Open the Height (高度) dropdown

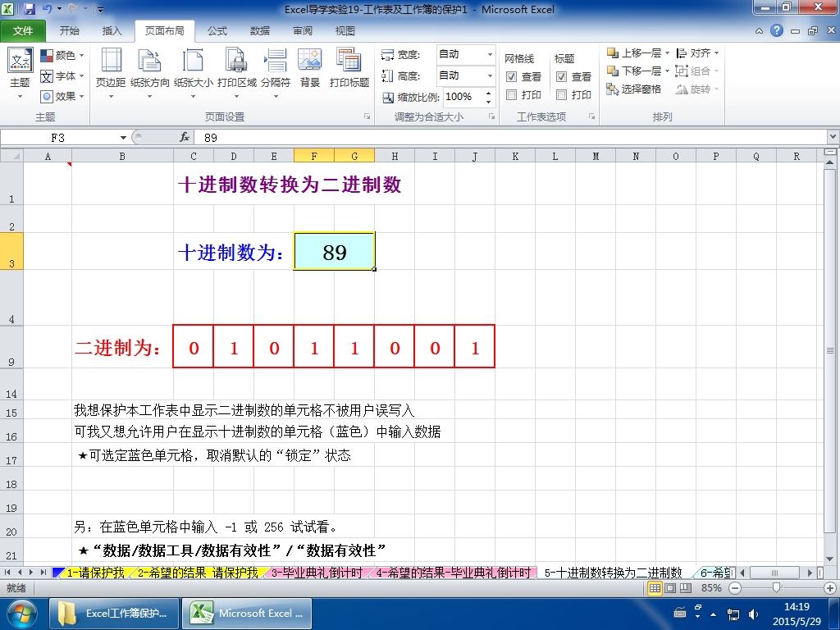490,75
